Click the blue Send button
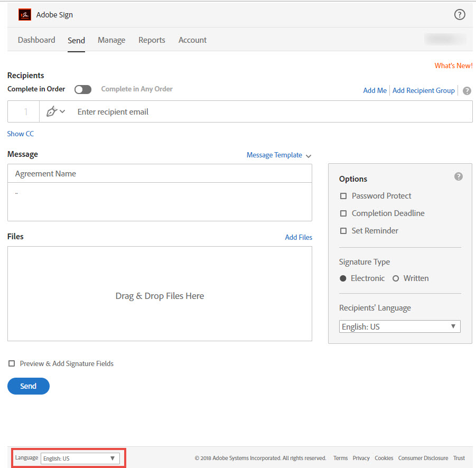Viewport: 476px width, 468px height. coord(29,386)
